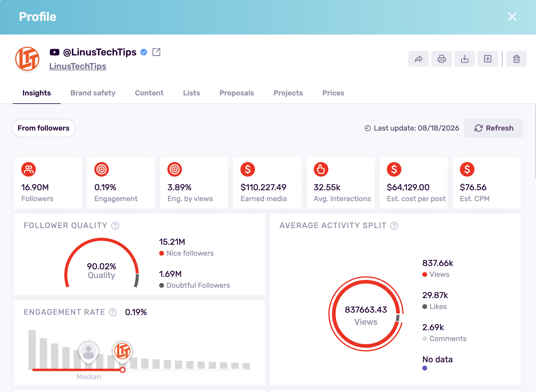The image size is (536, 392).
Task: Close the Profile panel
Action: [512, 17]
